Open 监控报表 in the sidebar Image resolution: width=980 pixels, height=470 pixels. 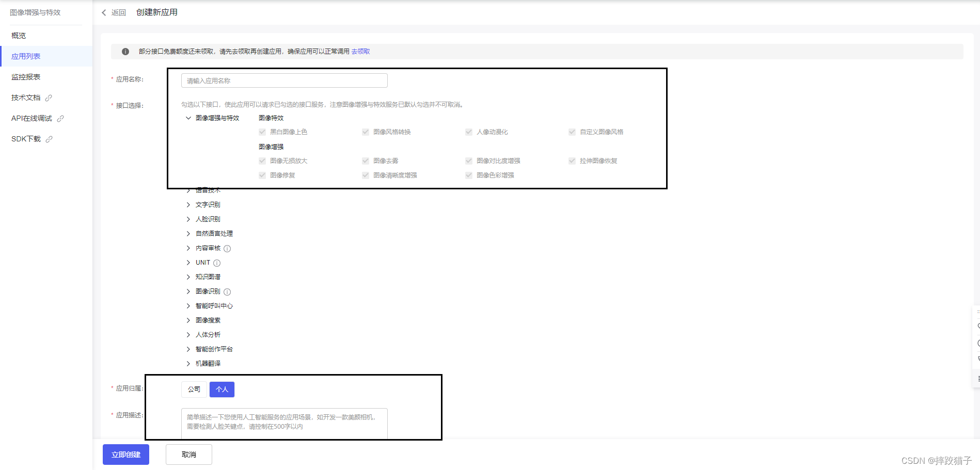[x=26, y=77]
